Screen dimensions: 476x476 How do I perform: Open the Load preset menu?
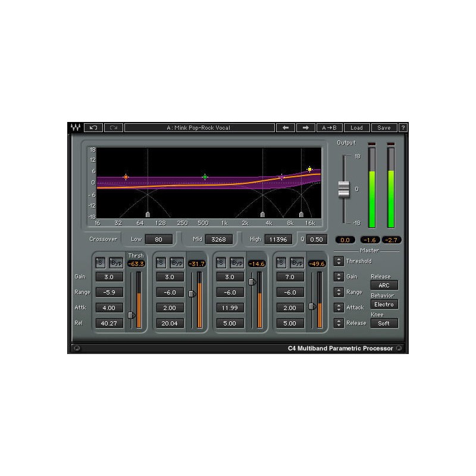tap(358, 127)
